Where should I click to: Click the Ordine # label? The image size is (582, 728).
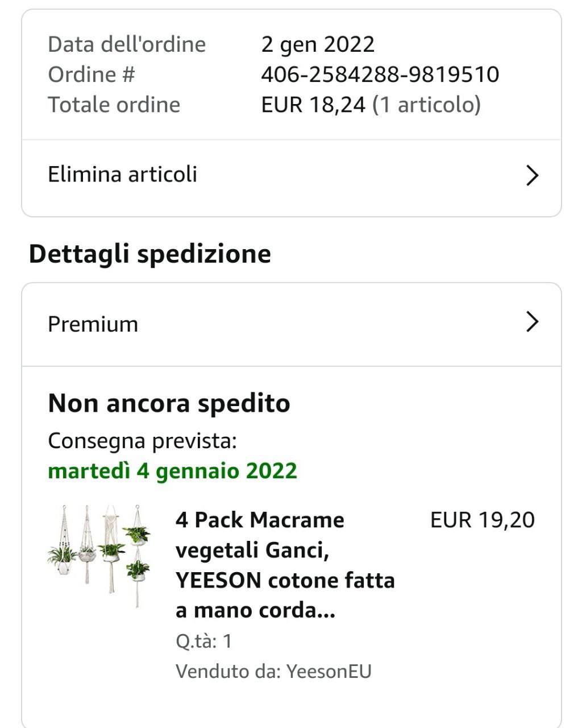click(x=92, y=75)
